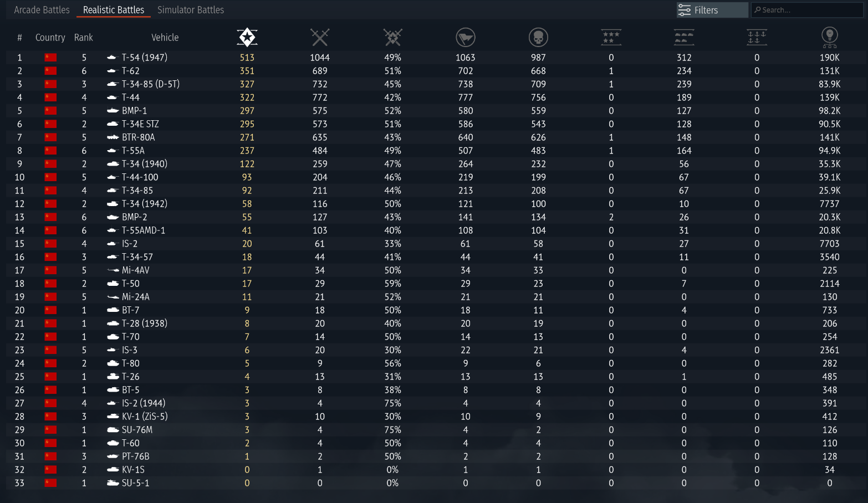
Task: Click the tank icon beside KV-1 (ZiS-5)
Action: [x=113, y=417]
